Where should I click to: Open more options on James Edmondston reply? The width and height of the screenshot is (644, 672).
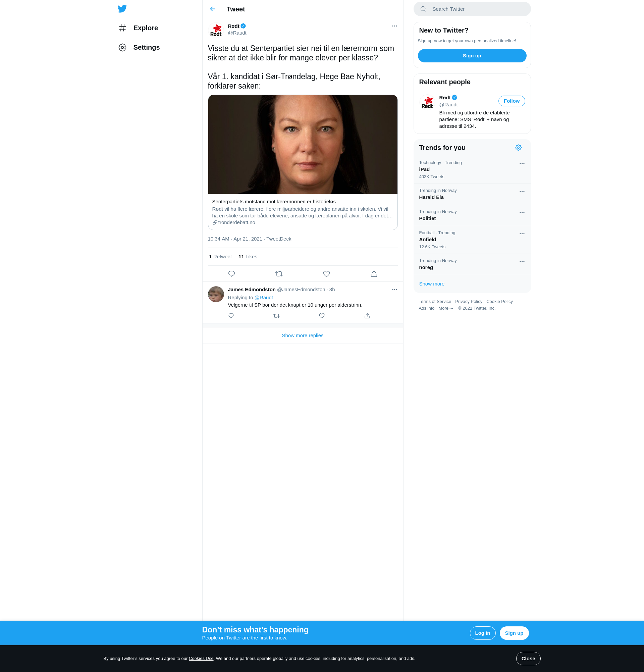point(394,290)
